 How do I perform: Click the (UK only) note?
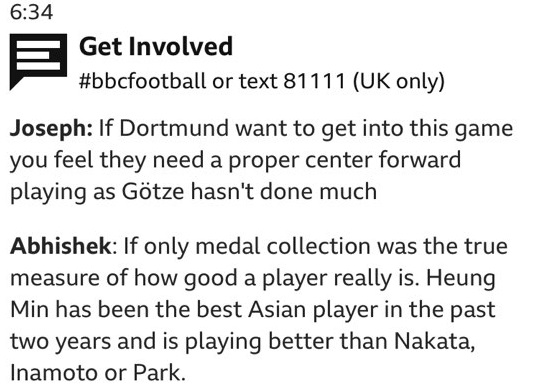398,82
